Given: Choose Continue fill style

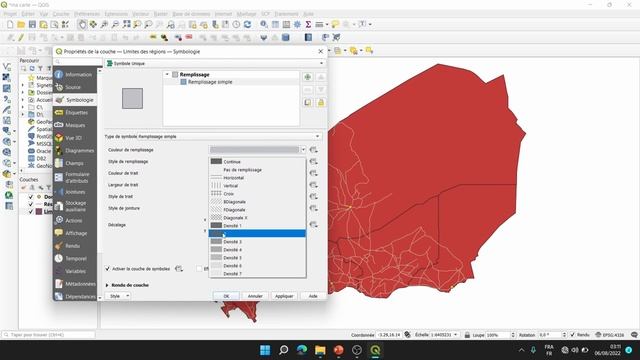Looking at the screenshot, I should click(x=257, y=162).
